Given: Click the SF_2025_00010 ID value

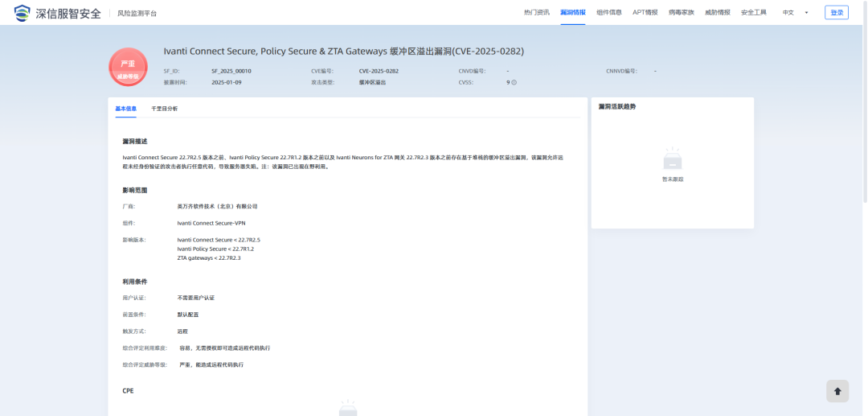Looking at the screenshot, I should tap(231, 71).
